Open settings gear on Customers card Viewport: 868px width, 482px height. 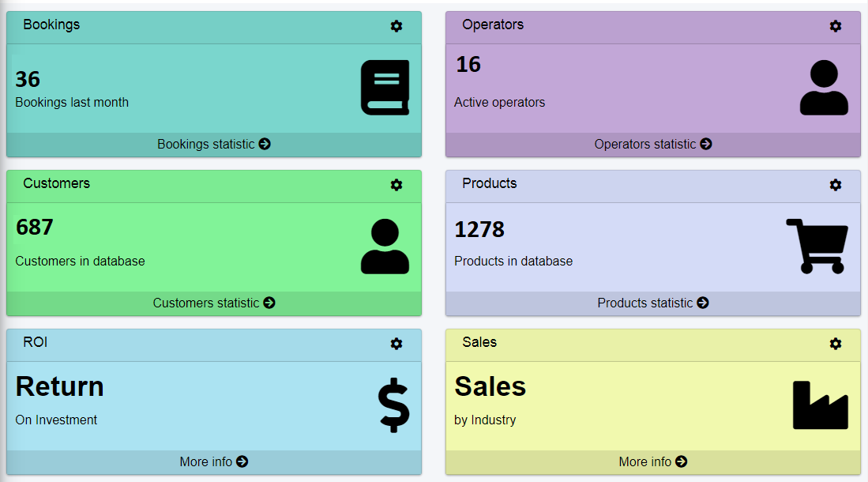tap(396, 185)
